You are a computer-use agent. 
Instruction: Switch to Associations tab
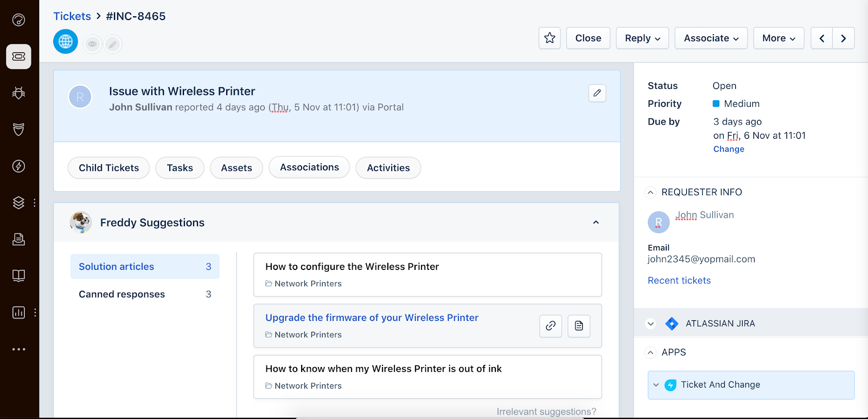click(x=309, y=167)
